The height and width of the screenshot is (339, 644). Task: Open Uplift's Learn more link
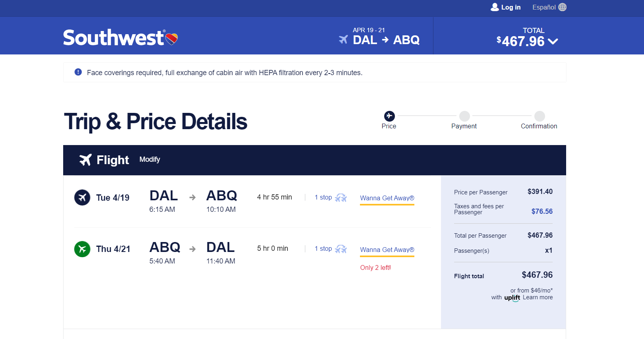point(537,297)
